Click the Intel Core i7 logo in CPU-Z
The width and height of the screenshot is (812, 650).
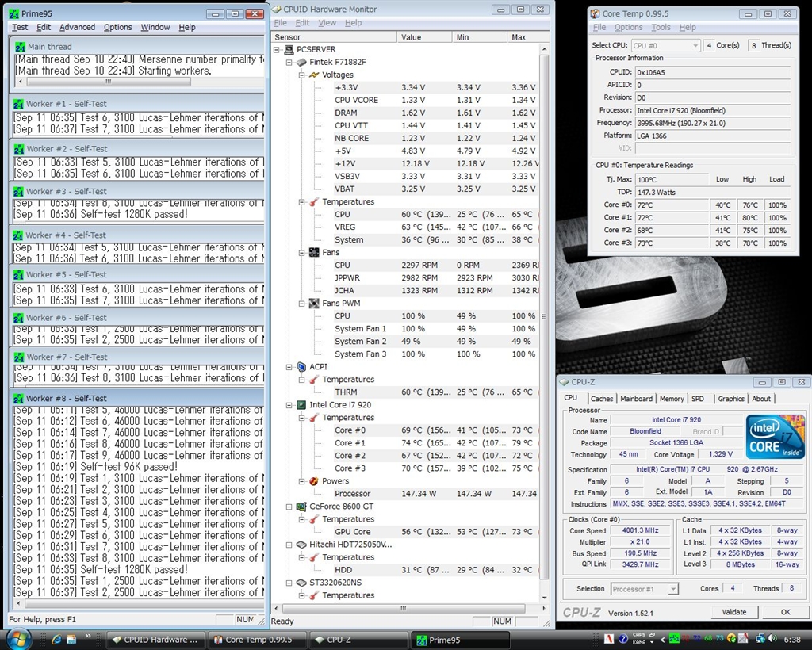tap(776, 437)
